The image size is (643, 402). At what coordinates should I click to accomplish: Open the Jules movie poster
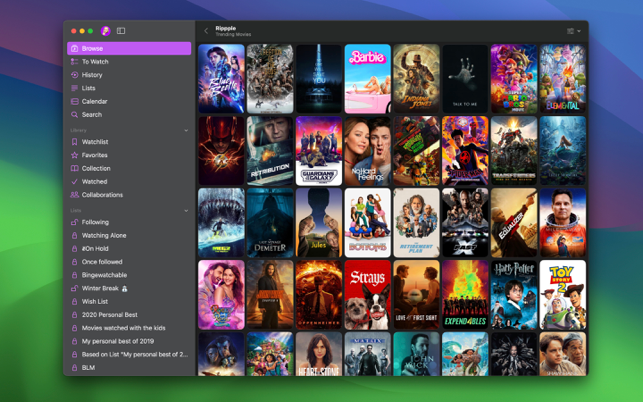[319, 223]
